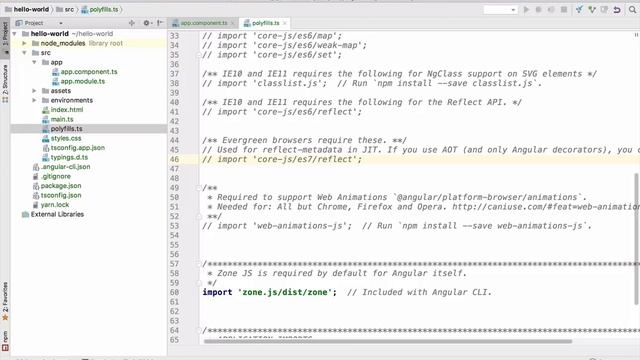Click the horizontal editor scrollbar
This screenshot has height=360, width=640.
(x=388, y=342)
